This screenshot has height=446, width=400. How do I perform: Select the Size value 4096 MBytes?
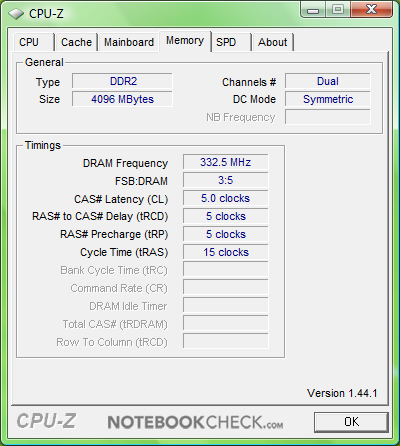click(122, 99)
